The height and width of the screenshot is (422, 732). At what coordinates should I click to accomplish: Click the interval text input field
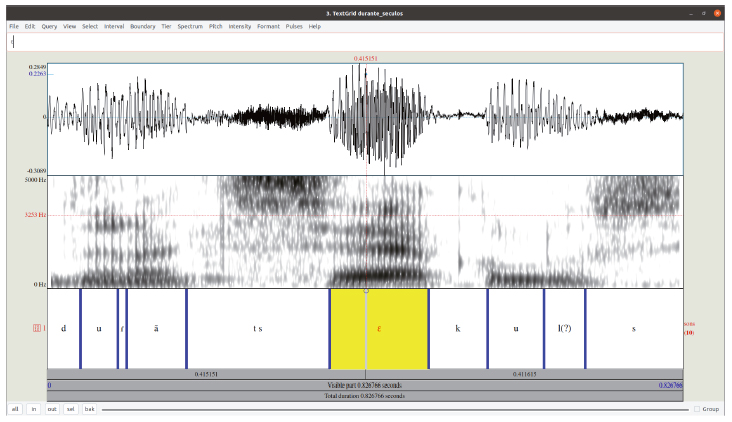click(x=366, y=42)
